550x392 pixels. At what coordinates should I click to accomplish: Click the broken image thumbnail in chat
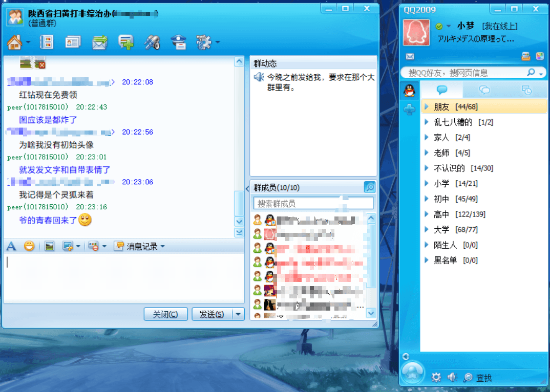click(x=33, y=62)
